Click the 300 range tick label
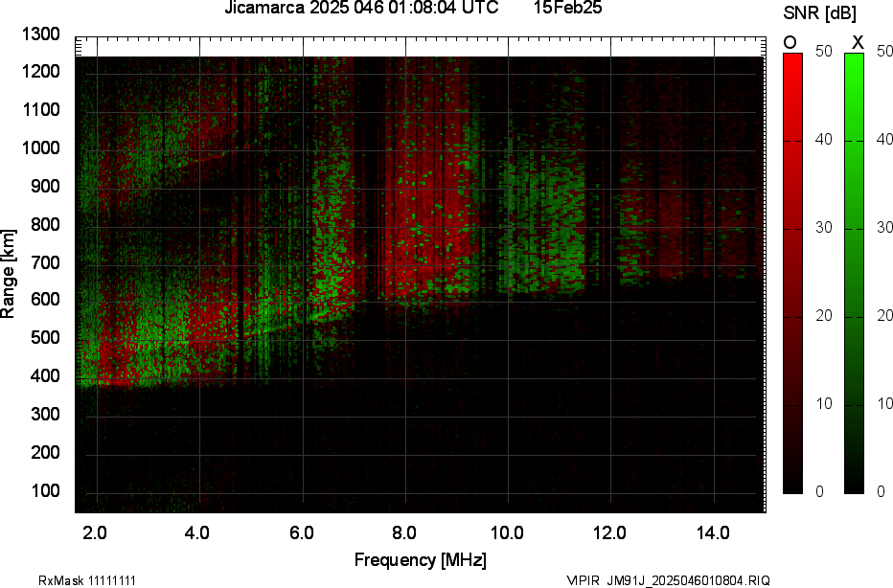 coord(45,414)
